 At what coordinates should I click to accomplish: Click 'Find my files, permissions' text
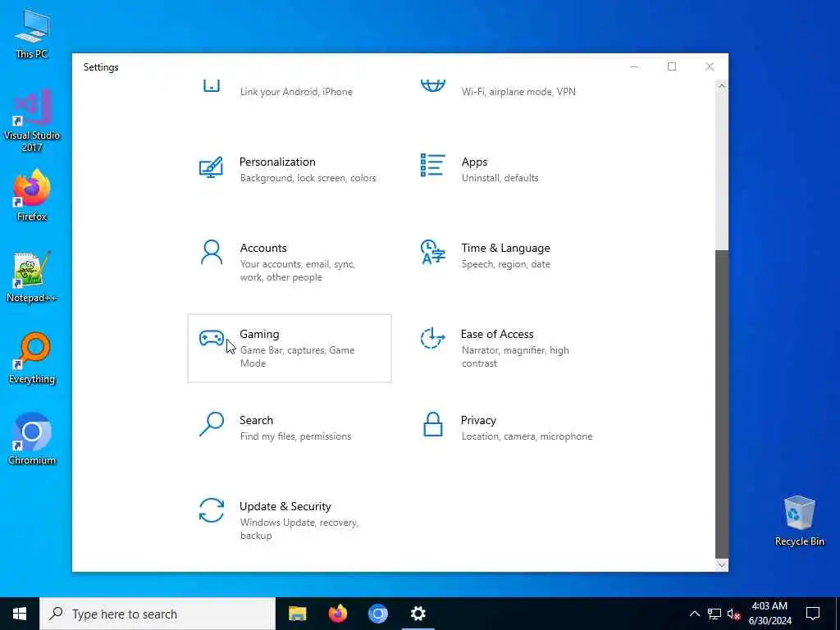tap(295, 436)
